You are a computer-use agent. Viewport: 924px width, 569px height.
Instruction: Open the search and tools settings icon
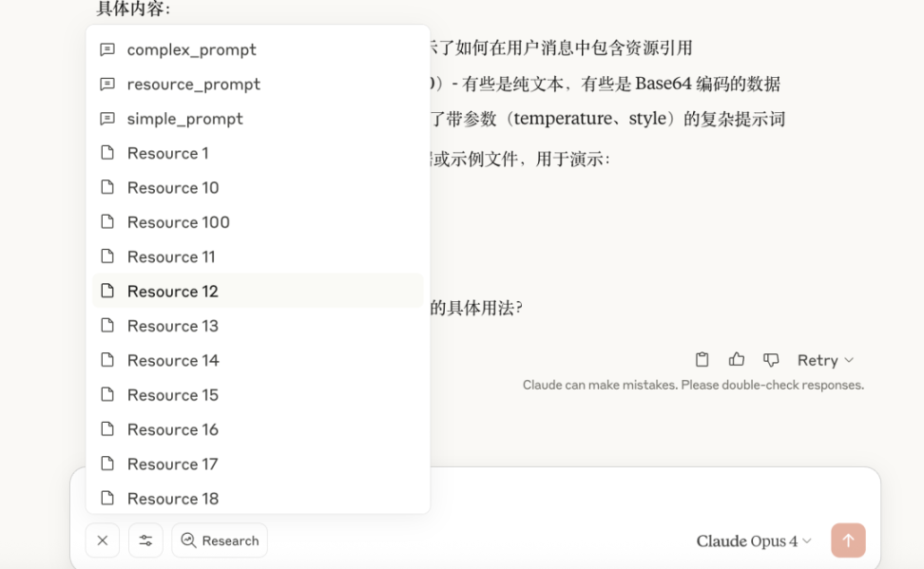point(145,541)
